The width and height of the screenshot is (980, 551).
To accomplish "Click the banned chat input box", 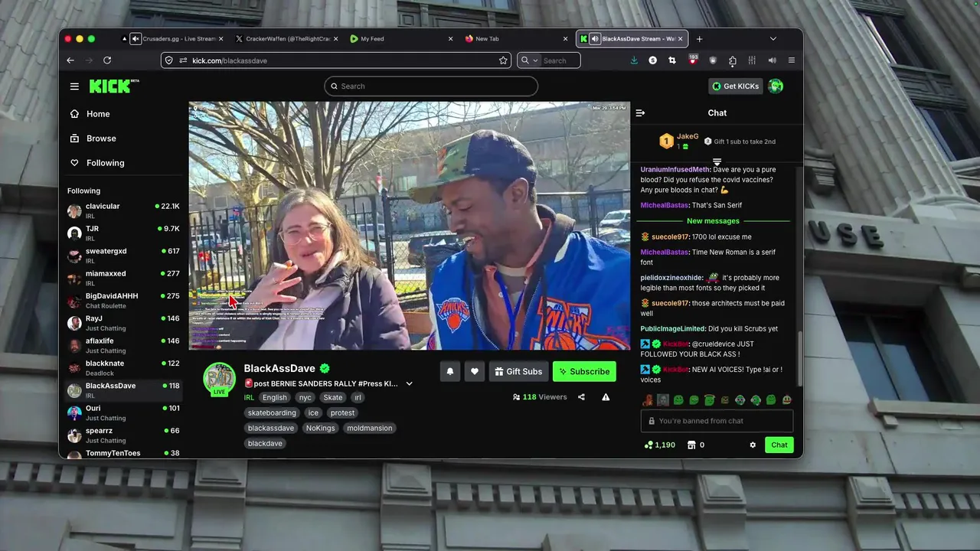I will (x=717, y=421).
